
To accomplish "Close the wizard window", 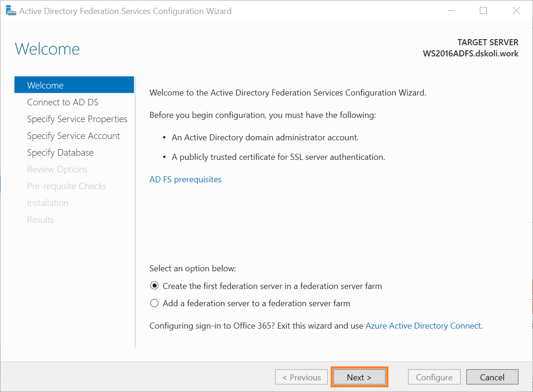I will click(516, 11).
